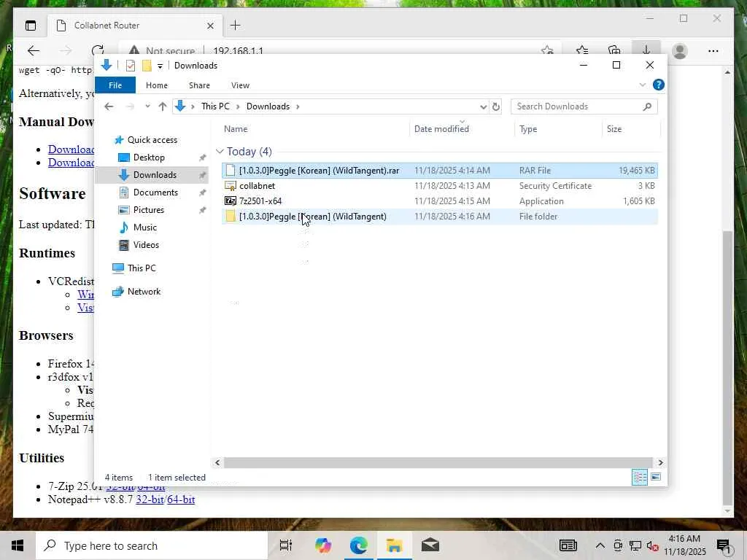Click the Properties icon in Explorer title bar
Screen dimensions: 747x560
point(131,66)
